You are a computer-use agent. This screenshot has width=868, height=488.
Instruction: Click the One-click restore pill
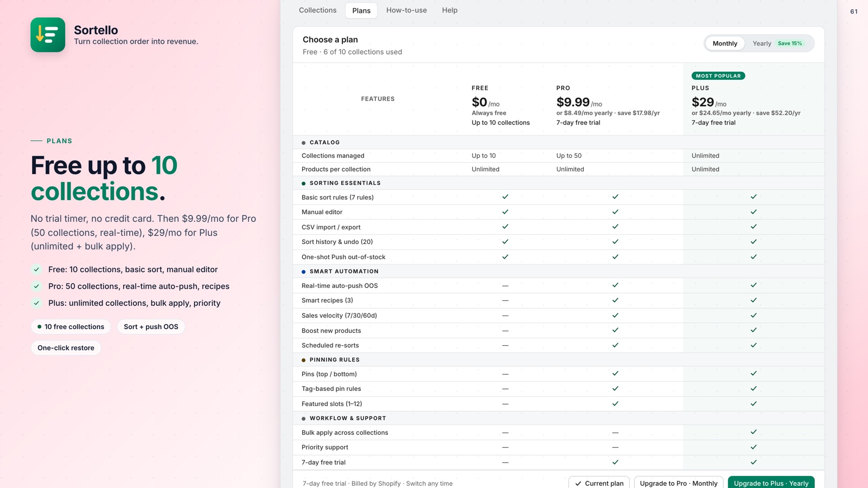(66, 348)
